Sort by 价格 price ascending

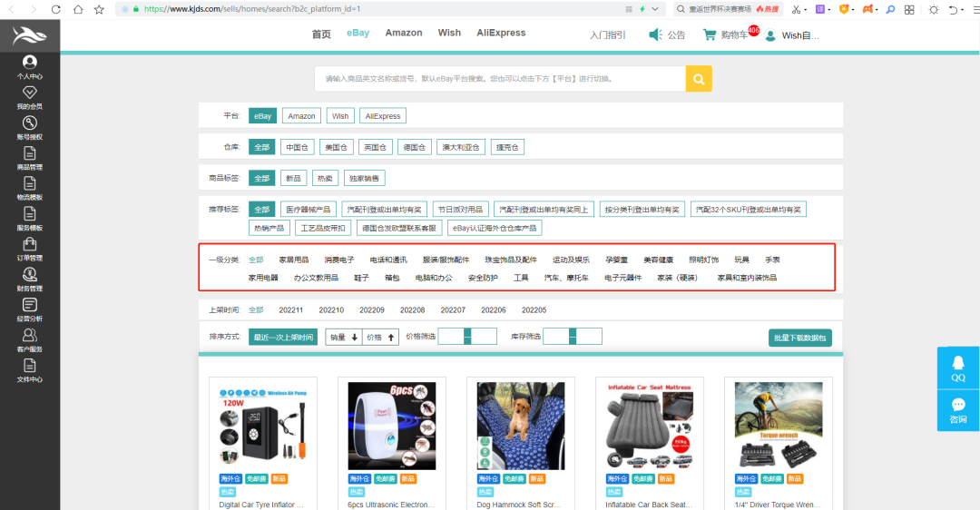(x=380, y=337)
